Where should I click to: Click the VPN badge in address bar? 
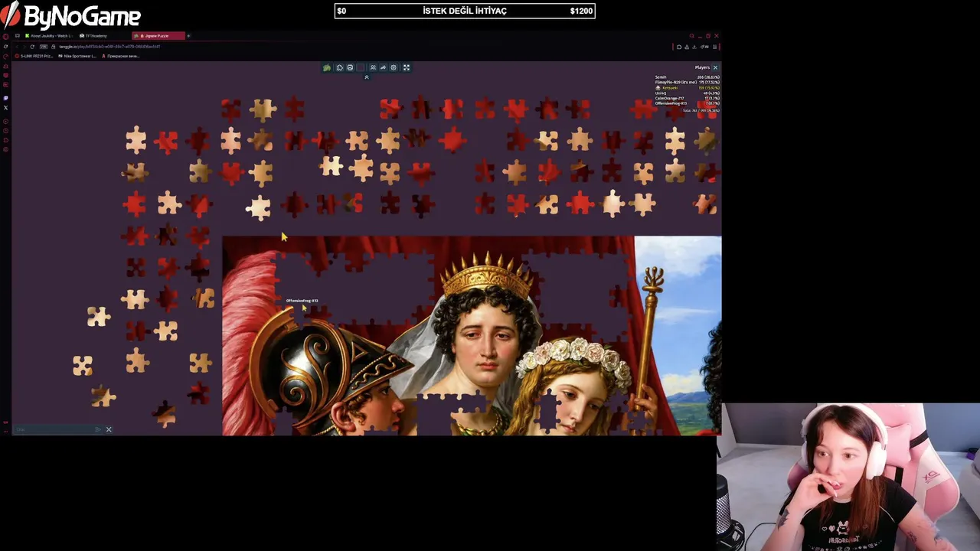(44, 47)
